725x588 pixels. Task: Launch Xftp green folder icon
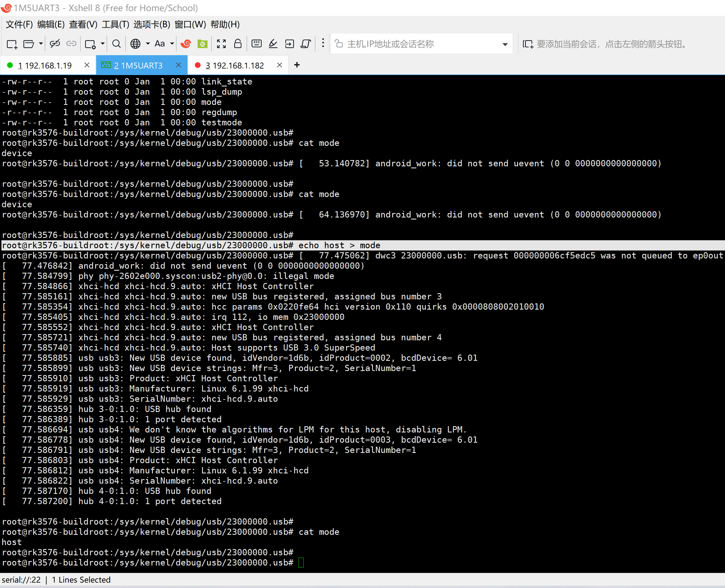coord(202,44)
